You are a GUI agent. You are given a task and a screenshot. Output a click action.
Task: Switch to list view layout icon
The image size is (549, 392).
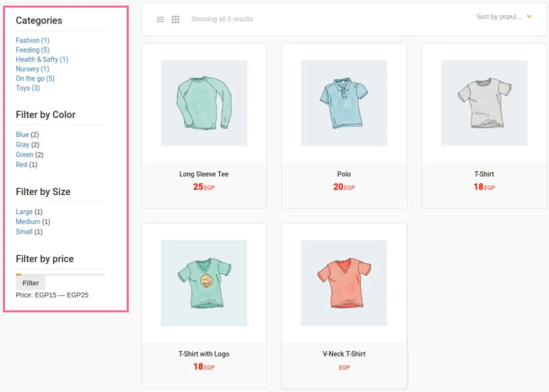pyautogui.click(x=160, y=20)
